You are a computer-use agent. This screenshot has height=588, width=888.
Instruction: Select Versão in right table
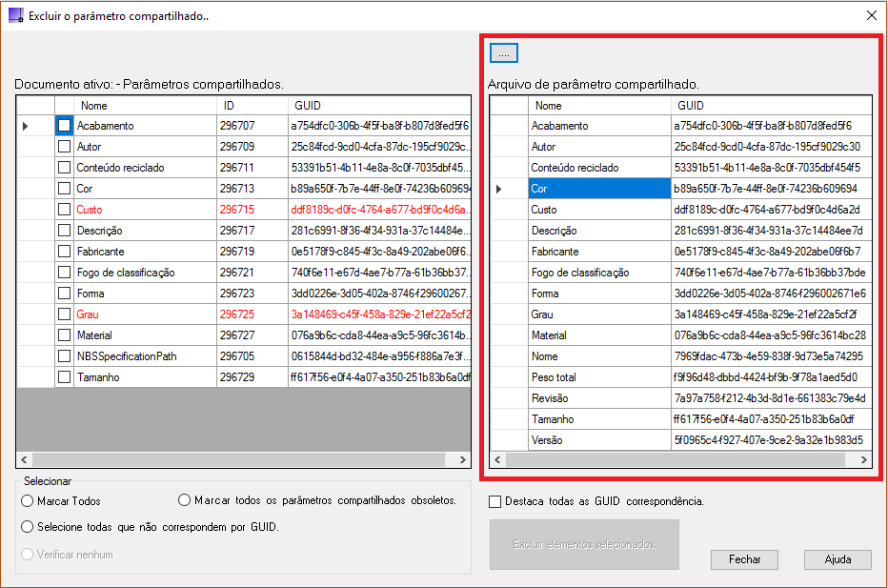click(599, 439)
